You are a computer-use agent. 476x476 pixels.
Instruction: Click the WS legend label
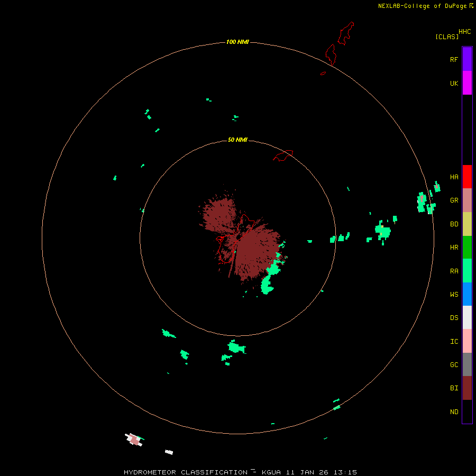coord(454,294)
